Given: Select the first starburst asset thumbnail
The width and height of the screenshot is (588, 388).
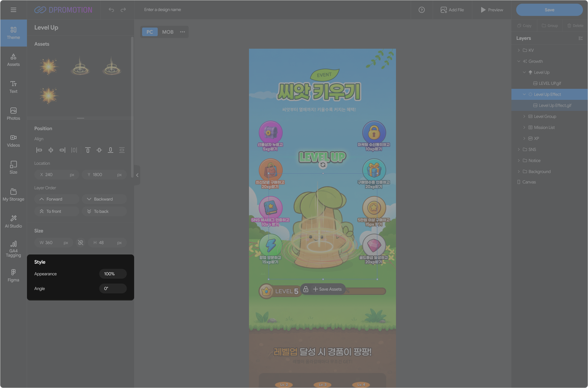Looking at the screenshot, I should click(49, 66).
